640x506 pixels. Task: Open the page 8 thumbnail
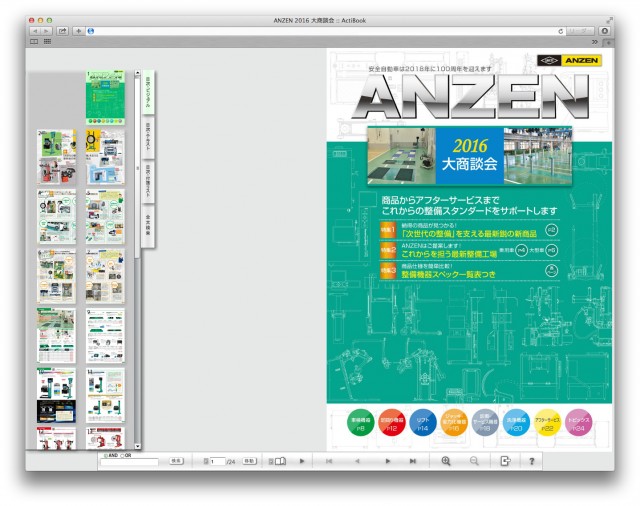(x=57, y=335)
